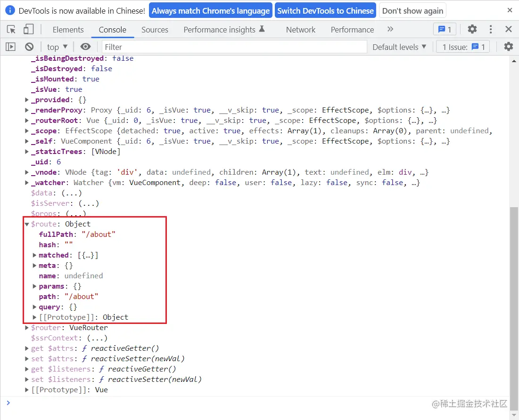Dismiss the language notification bar
Viewport: 519px width, 420px height.
510,10
